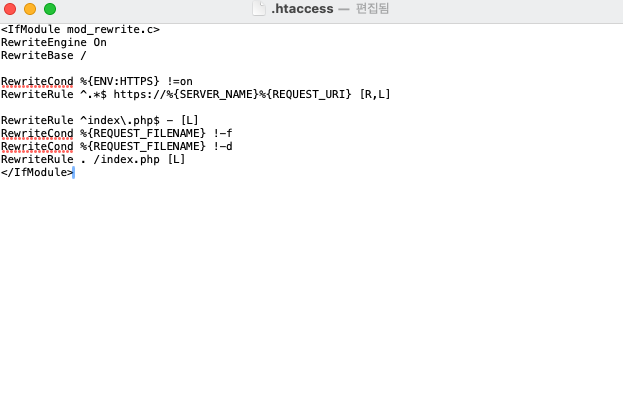Click the empty text area below the code
623x406 pixels.
tap(312, 292)
